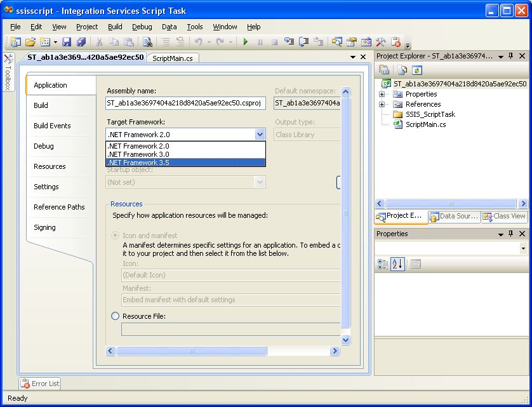Click the Categorized icon in Properties panel
The width and height of the screenshot is (532, 407).
point(383,264)
